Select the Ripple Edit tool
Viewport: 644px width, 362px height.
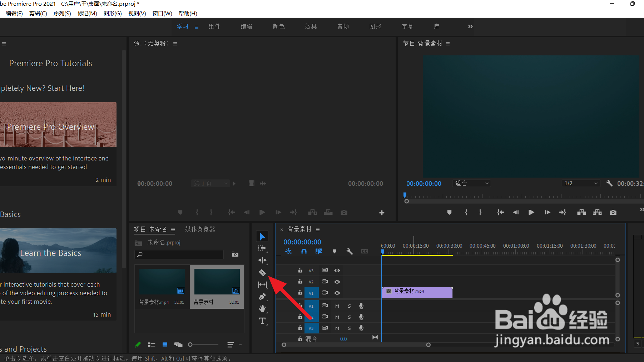[x=262, y=260]
